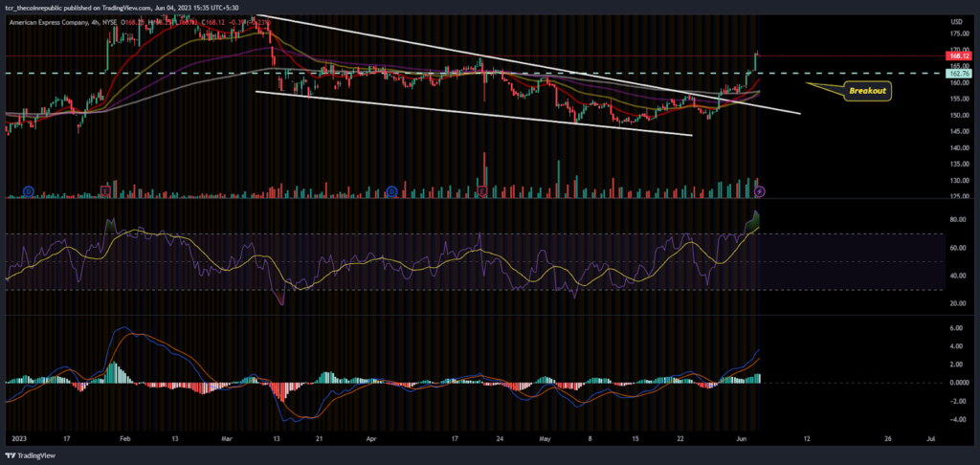Click the Jul time axis label
980x465 pixels.
930,440
